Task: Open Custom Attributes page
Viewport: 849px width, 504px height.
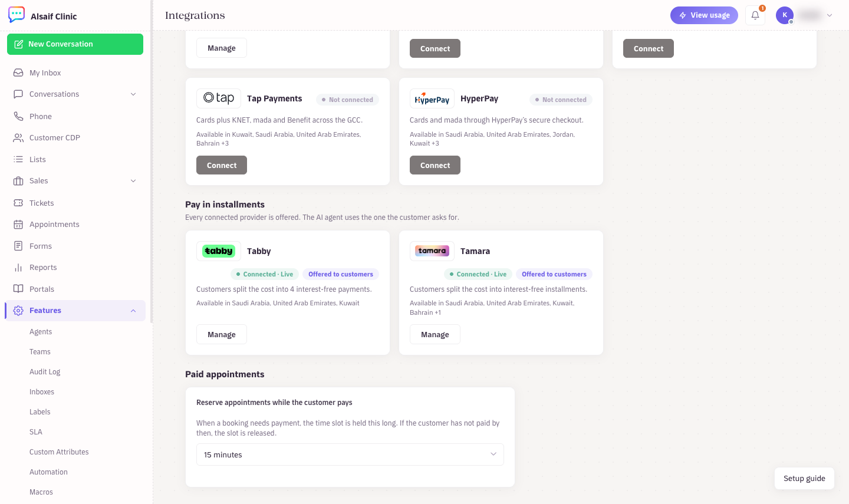Action: click(x=59, y=452)
